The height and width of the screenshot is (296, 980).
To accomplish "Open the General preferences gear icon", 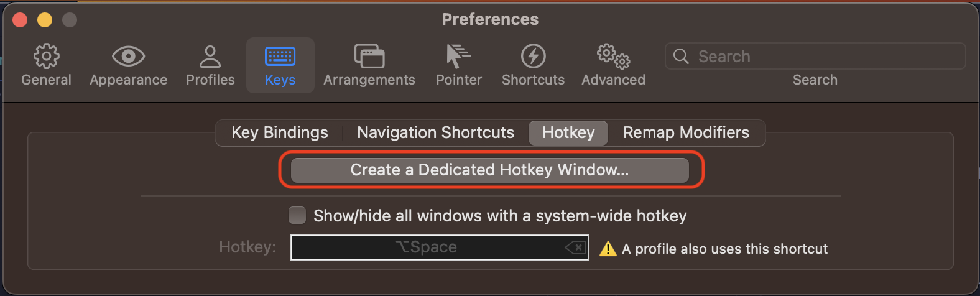I will tap(46, 57).
